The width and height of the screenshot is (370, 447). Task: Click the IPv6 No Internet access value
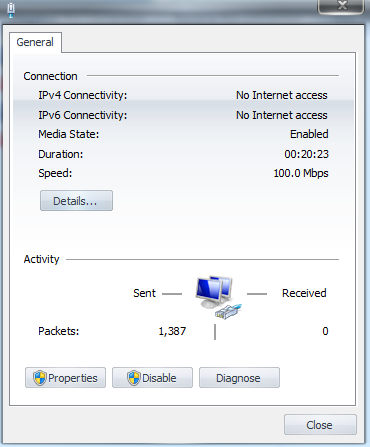pyautogui.click(x=282, y=115)
